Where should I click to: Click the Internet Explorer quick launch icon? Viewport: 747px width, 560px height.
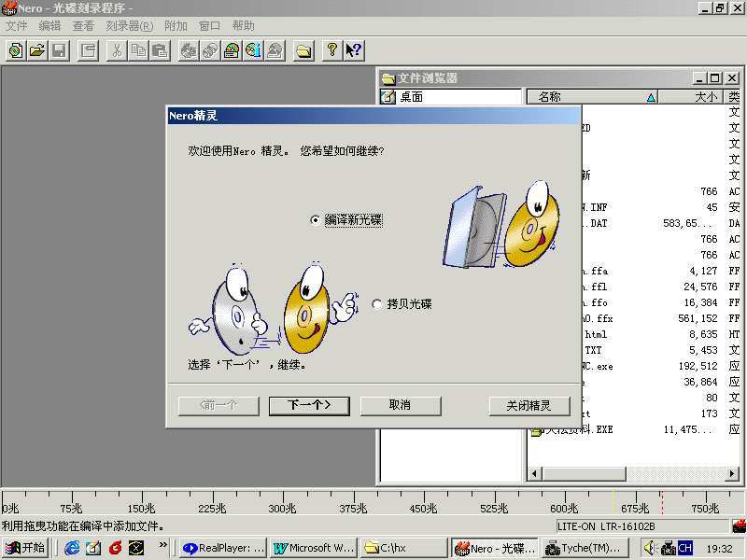[72, 548]
